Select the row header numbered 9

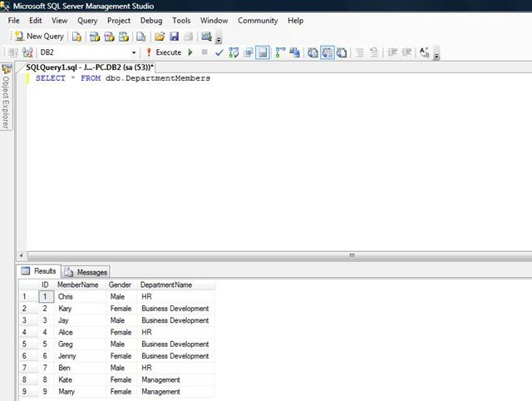tap(28, 392)
